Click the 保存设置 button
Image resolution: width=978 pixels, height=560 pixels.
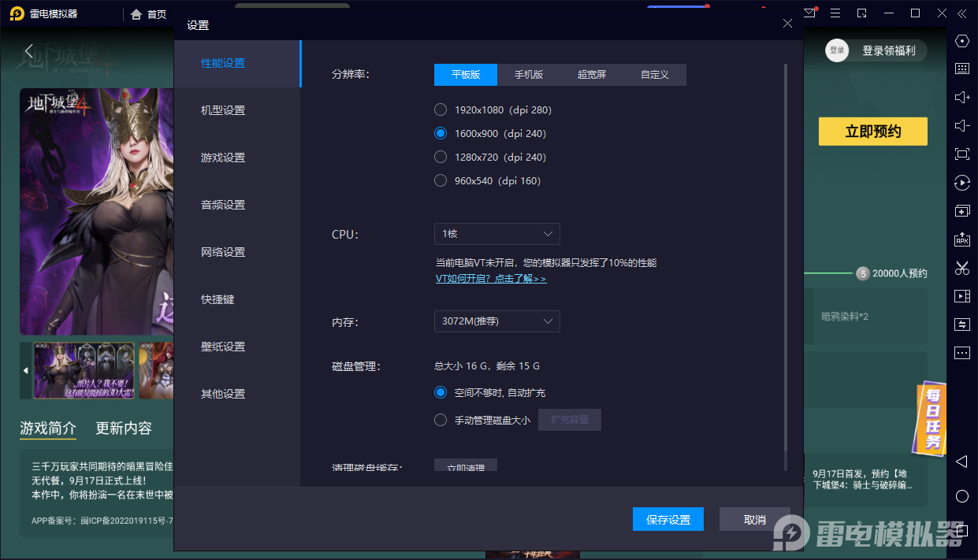pos(668,519)
